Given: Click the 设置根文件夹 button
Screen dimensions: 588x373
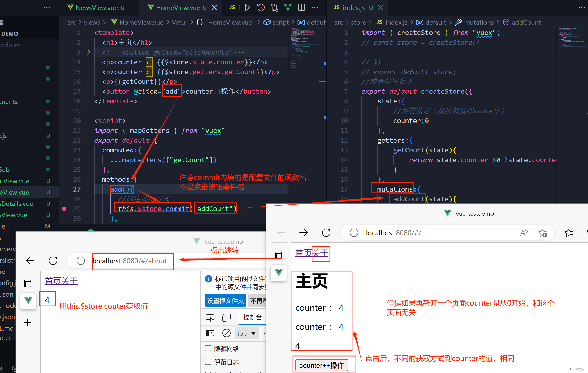Looking at the screenshot, I should pyautogui.click(x=225, y=301).
